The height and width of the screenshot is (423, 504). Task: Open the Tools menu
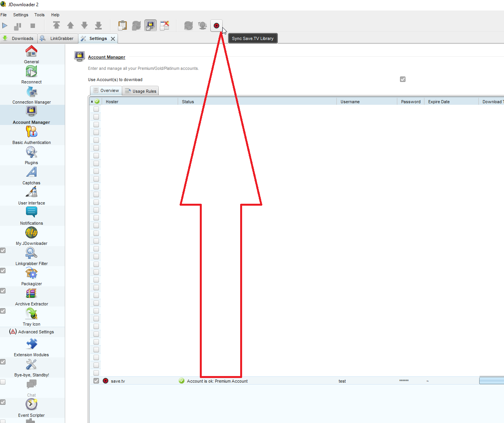click(39, 15)
